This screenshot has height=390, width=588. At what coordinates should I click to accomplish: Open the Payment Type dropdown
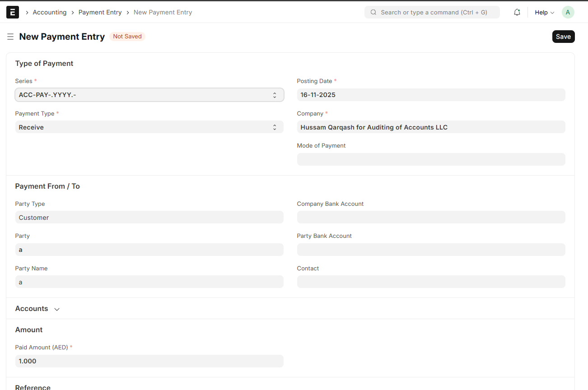pyautogui.click(x=149, y=127)
